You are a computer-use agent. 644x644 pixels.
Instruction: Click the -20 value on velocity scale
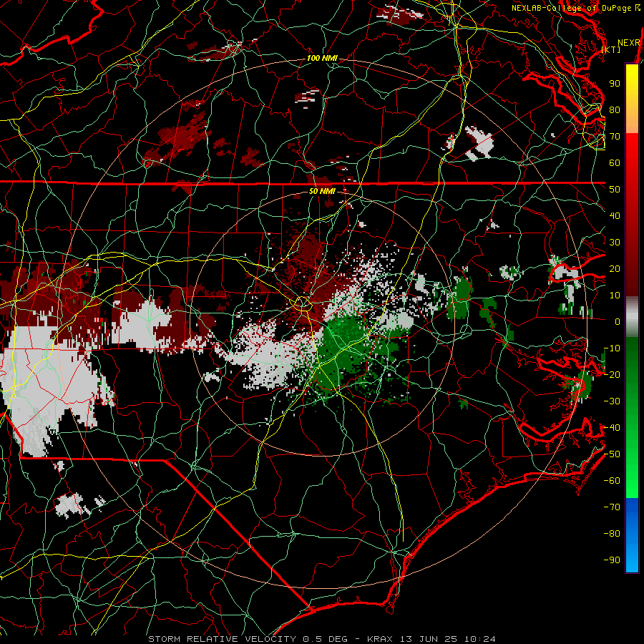pyautogui.click(x=612, y=374)
